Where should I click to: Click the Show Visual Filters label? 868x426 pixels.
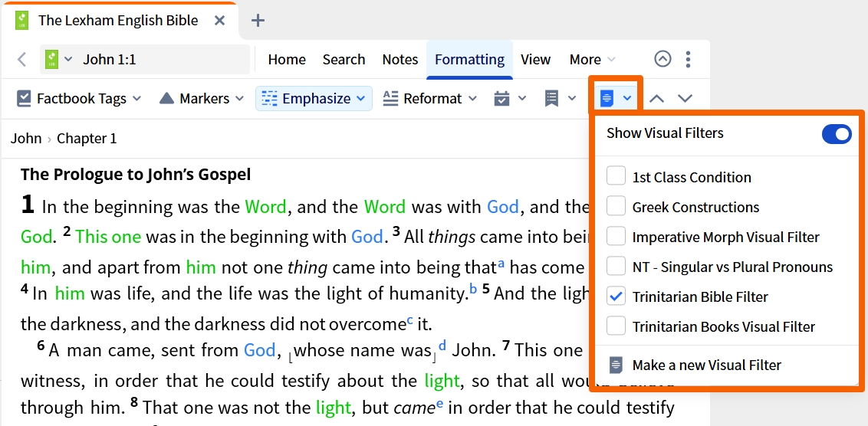[x=665, y=133]
